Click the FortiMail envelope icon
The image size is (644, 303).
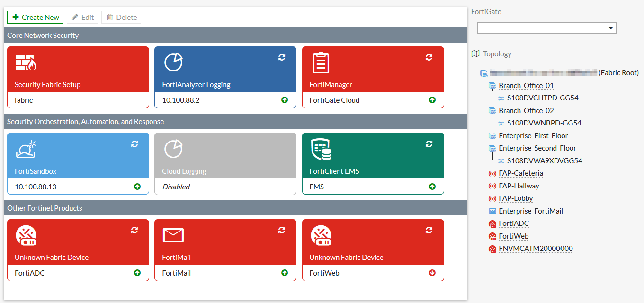pos(173,235)
